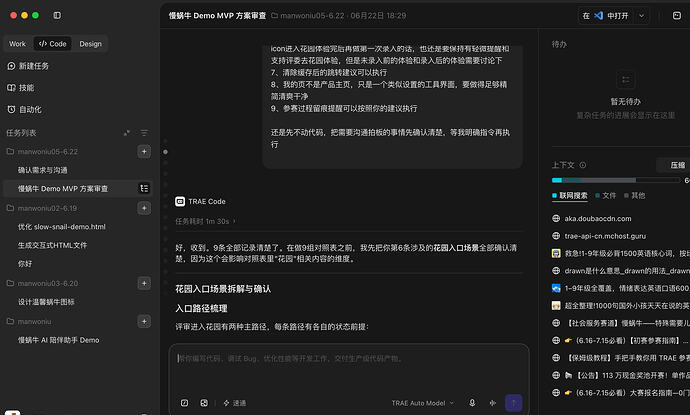The width and height of the screenshot is (690, 415).
Task: Collapse the manwoniu02-6.19 folder
Action: click(42, 208)
